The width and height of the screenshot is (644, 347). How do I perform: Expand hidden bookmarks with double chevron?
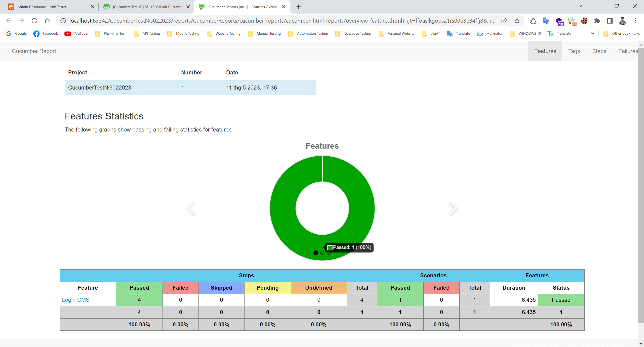click(592, 33)
